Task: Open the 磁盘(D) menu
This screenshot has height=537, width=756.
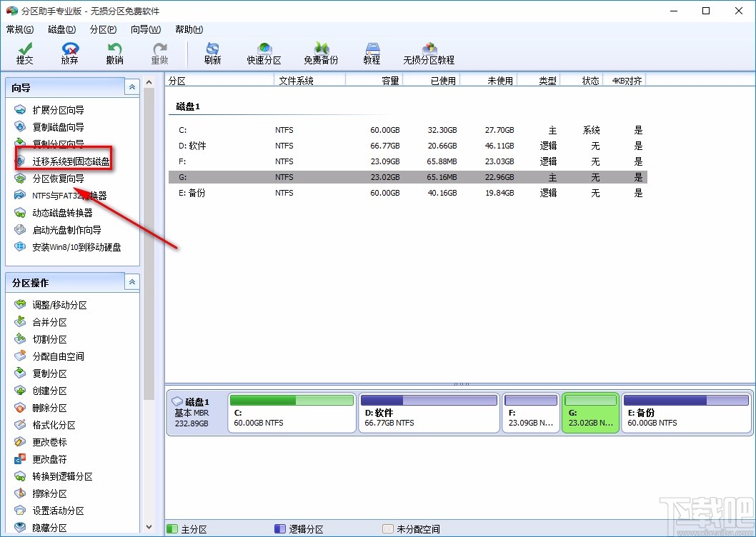Action: pyautogui.click(x=61, y=29)
